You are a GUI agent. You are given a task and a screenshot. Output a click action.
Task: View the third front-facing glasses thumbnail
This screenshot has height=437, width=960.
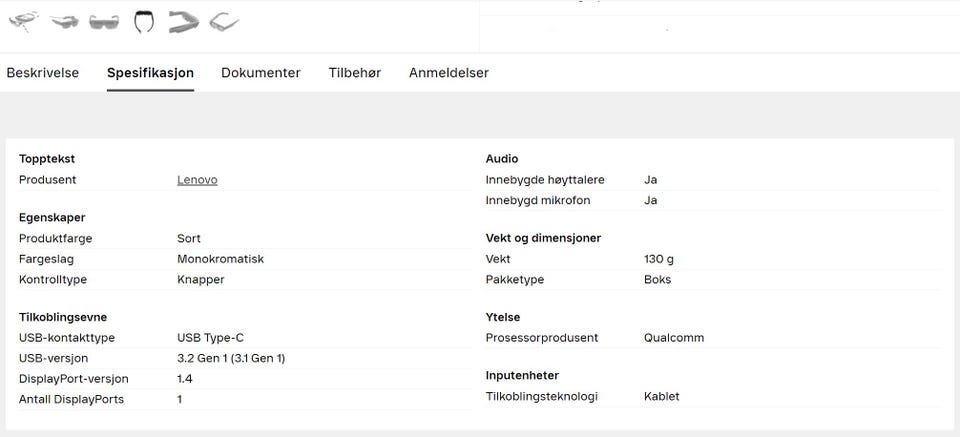[x=103, y=21]
